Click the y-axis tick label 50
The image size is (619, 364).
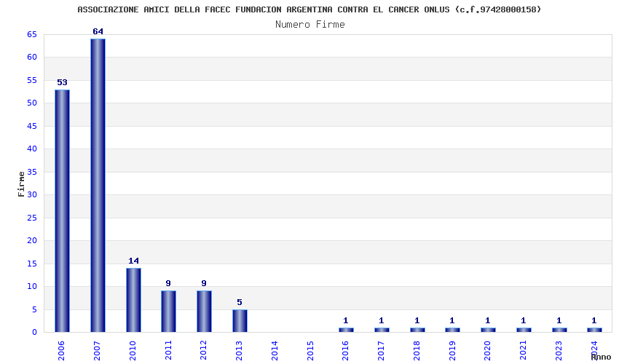click(32, 103)
